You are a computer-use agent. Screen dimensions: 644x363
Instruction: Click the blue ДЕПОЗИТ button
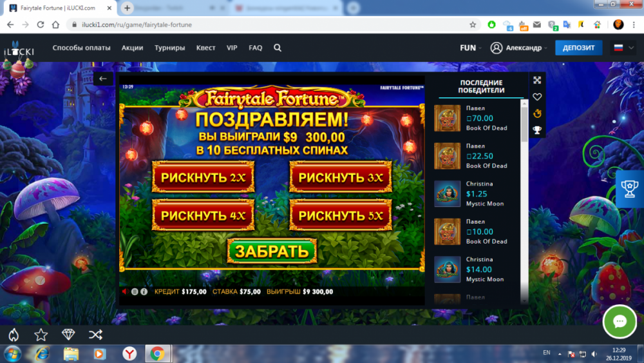(578, 48)
